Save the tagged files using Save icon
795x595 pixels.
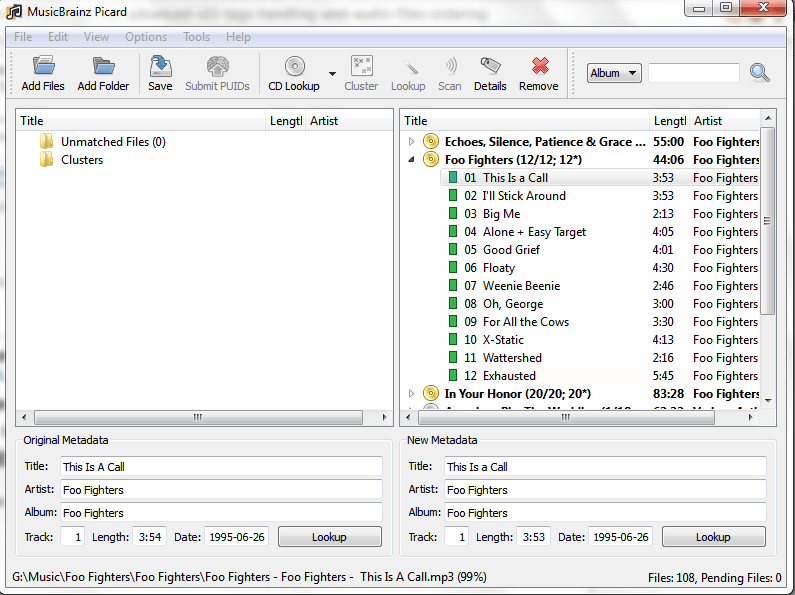[x=160, y=67]
